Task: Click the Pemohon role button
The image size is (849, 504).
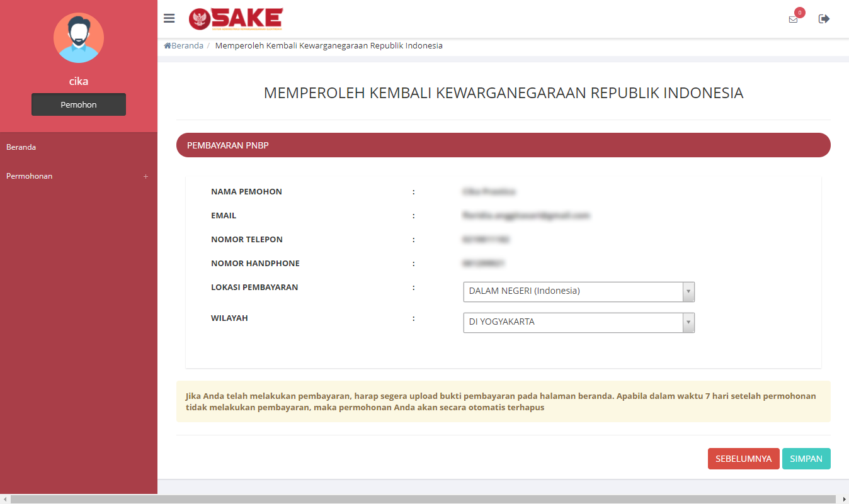Action: point(79,104)
